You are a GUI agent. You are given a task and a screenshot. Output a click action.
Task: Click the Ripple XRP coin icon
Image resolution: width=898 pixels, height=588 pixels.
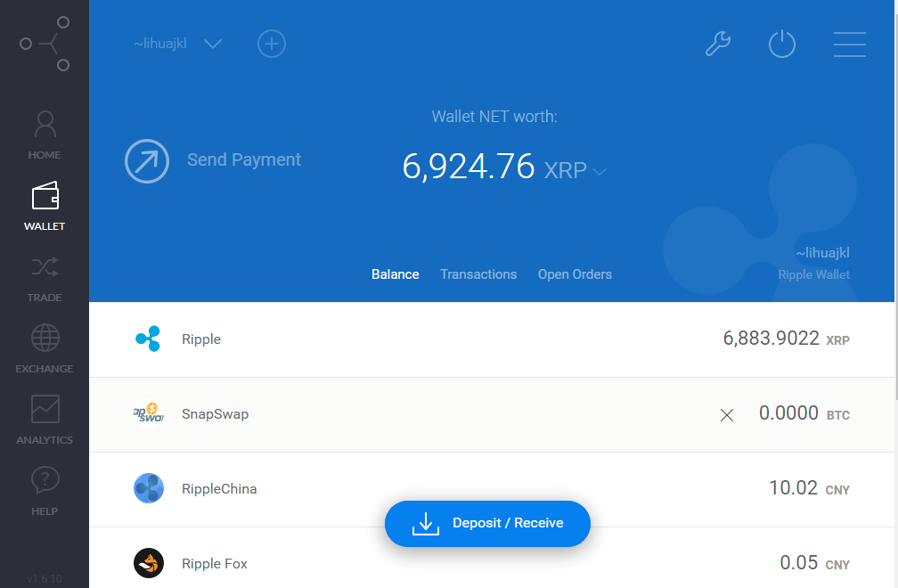pyautogui.click(x=148, y=339)
